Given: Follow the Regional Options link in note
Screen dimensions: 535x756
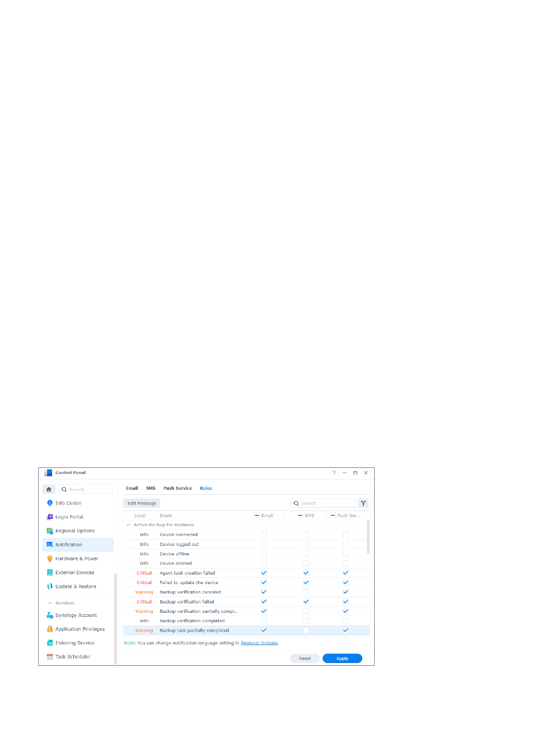Looking at the screenshot, I should pos(259,643).
